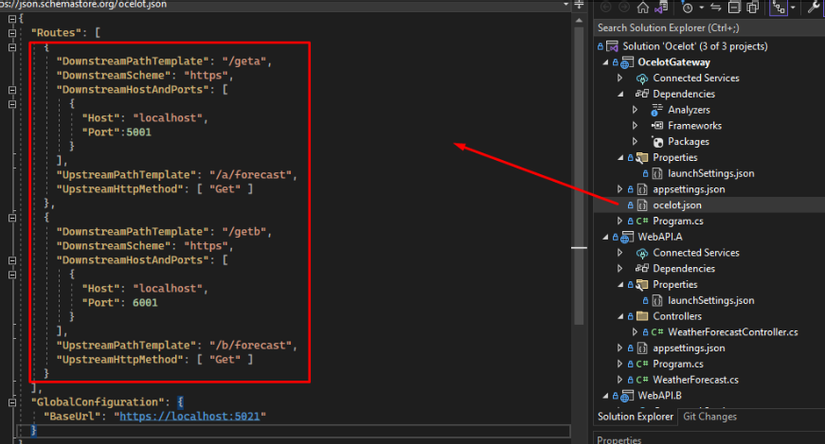The width and height of the screenshot is (825, 444).
Task: Click WeatherForecastController.cs C# icon
Action: click(657, 332)
